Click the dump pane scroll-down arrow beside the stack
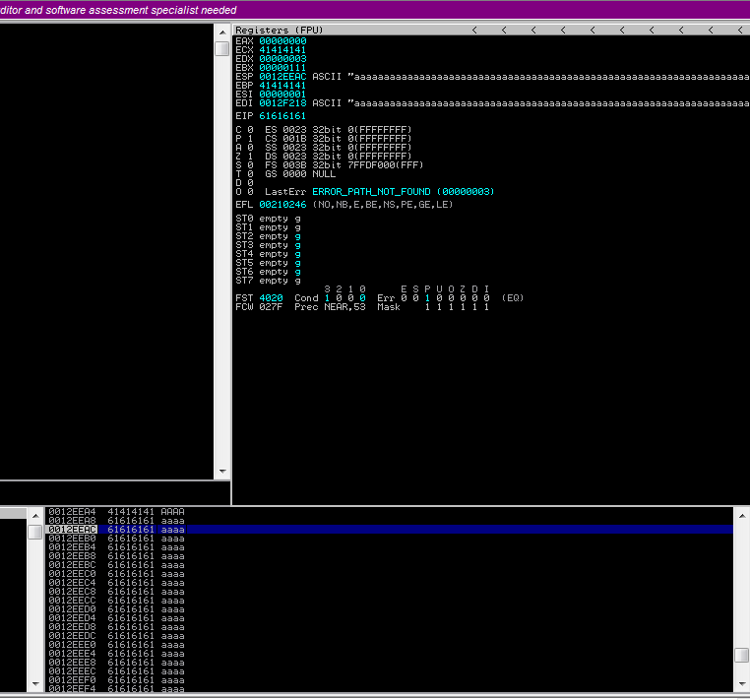This screenshot has height=700, width=750. pos(35,683)
